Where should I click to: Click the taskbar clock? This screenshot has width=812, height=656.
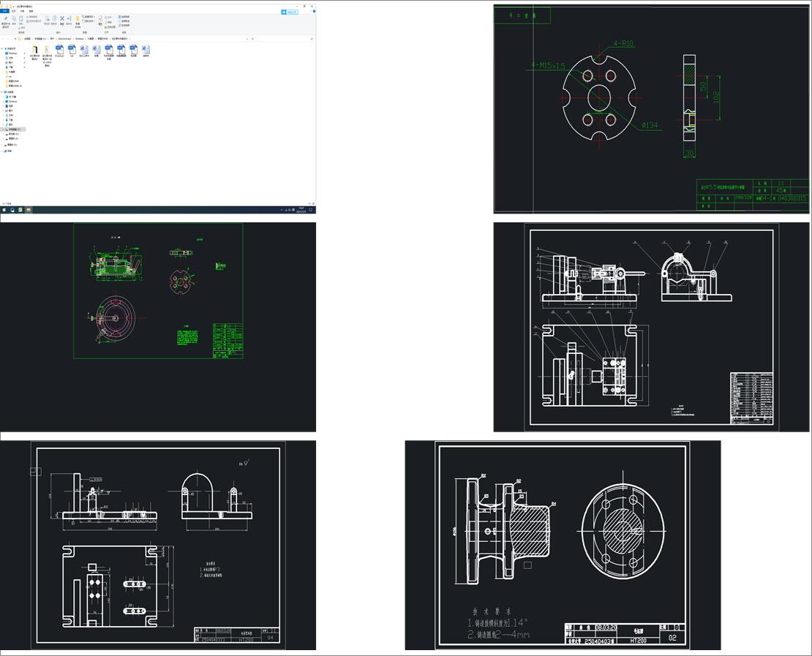(x=301, y=210)
